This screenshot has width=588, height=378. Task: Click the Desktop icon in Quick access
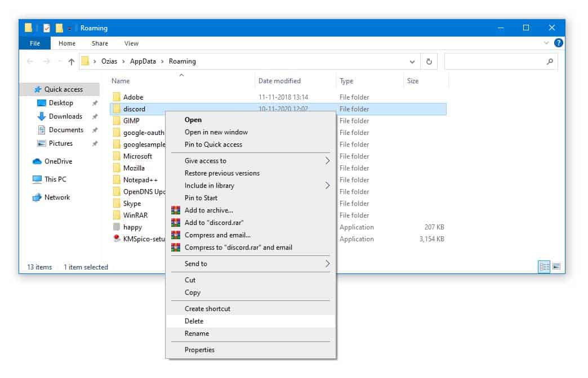click(x=41, y=103)
